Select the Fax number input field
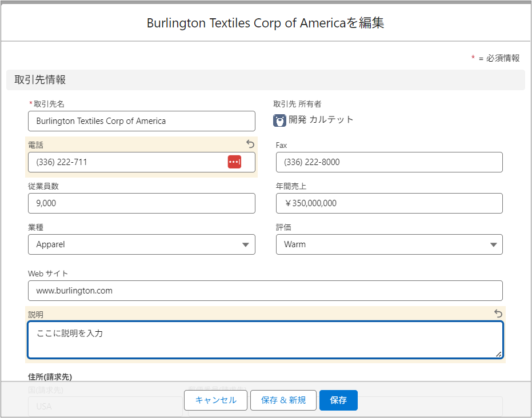This screenshot has height=418, width=532. [389, 162]
